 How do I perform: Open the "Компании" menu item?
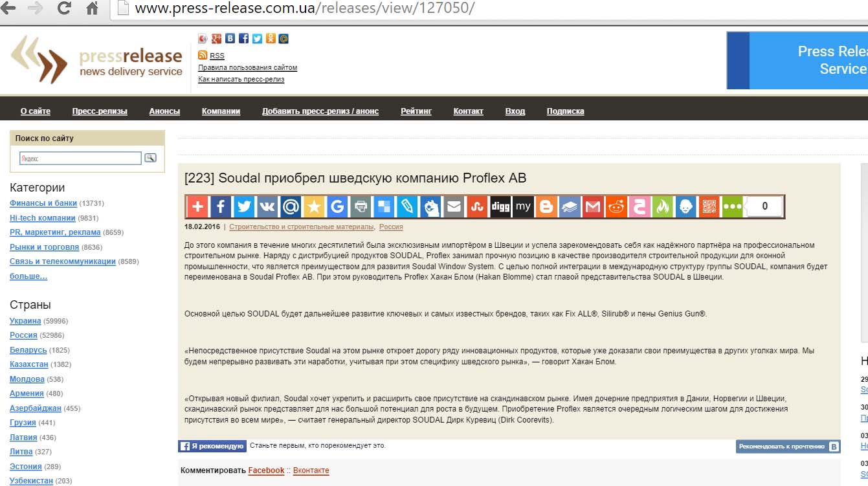click(221, 111)
